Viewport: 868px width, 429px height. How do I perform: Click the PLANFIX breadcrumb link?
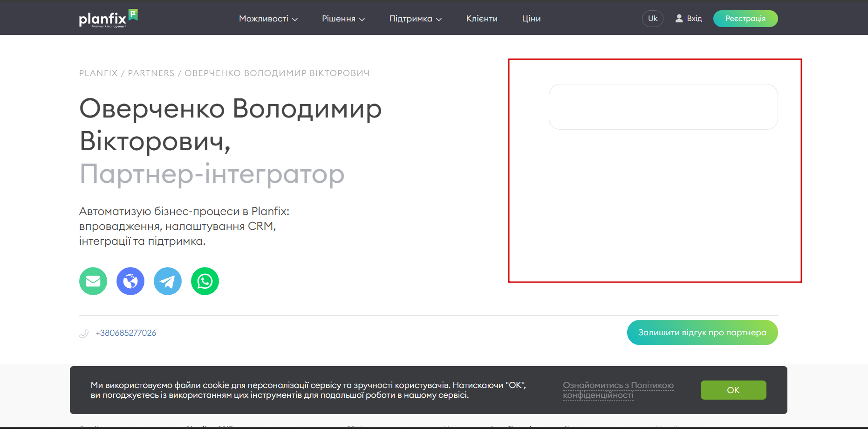98,73
